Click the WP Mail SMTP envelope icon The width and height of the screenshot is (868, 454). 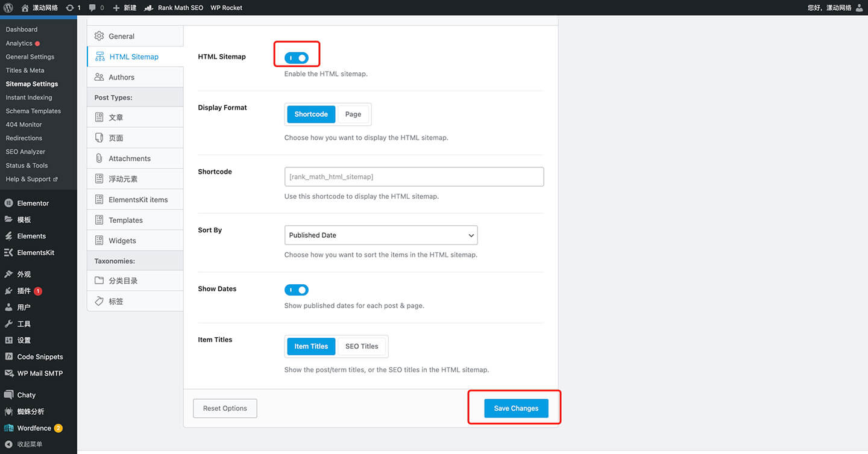8,373
